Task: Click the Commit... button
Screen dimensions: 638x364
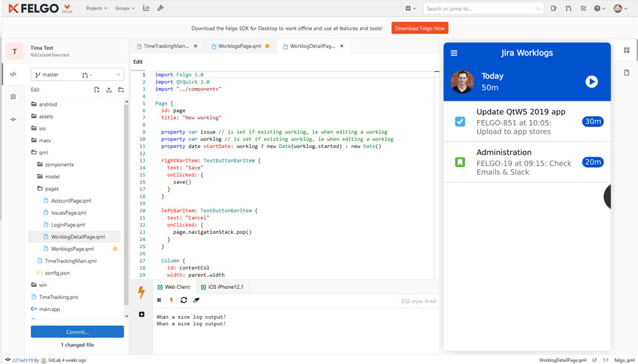Action: click(x=77, y=332)
